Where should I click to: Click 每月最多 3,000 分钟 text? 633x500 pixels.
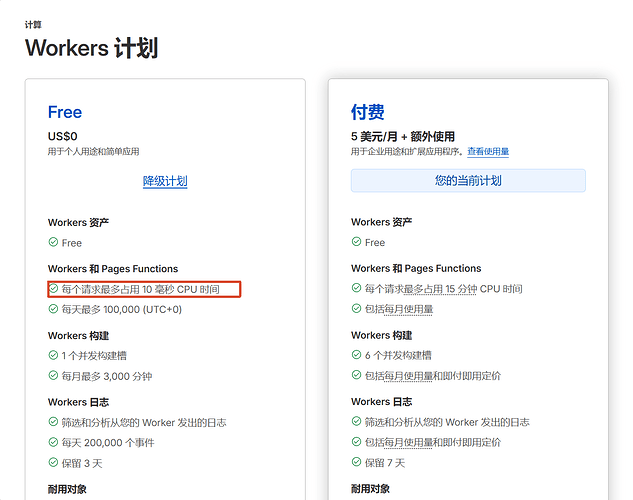(107, 376)
